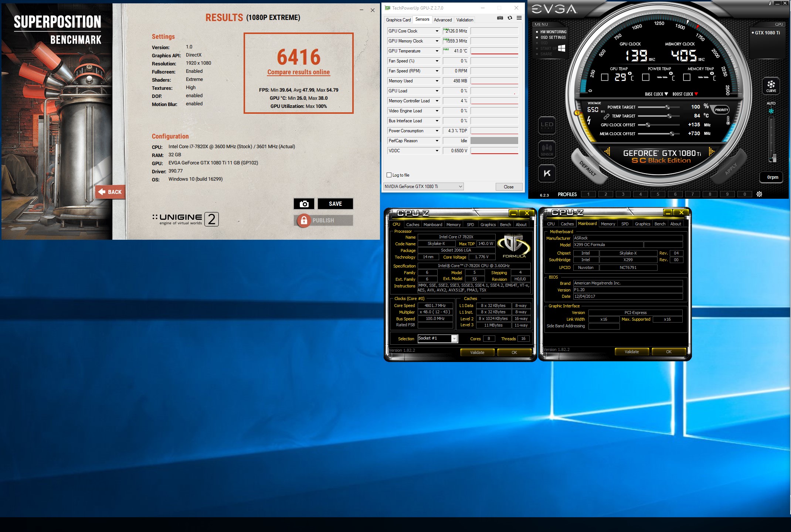This screenshot has width=791, height=532.
Task: Click OK in the right CPU-Z window
Action: (669, 352)
